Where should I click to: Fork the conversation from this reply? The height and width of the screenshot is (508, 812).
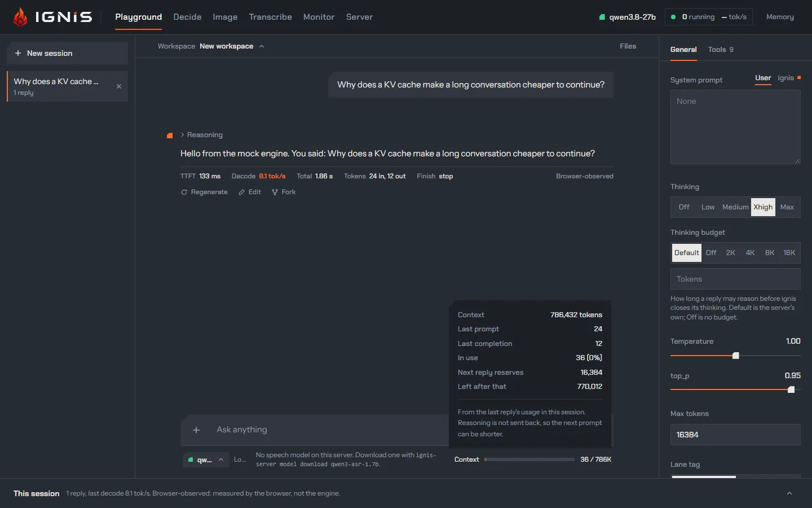(x=283, y=192)
